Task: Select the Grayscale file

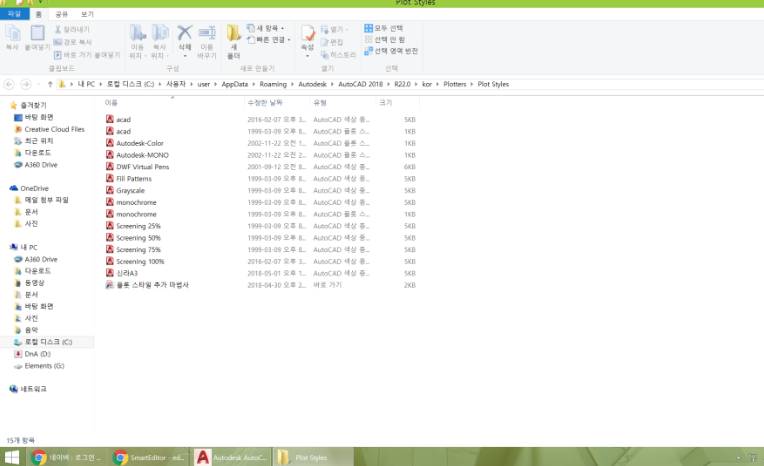Action: 130,191
